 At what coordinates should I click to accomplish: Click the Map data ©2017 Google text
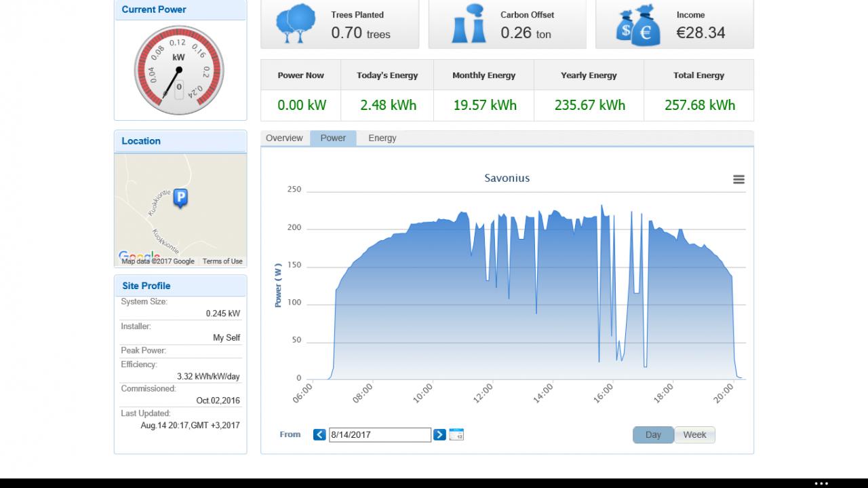(x=158, y=261)
